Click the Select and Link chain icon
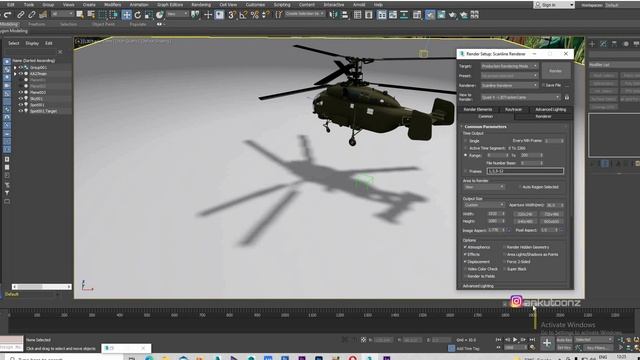Image resolution: width=640 pixels, height=360 pixels. point(20,15)
